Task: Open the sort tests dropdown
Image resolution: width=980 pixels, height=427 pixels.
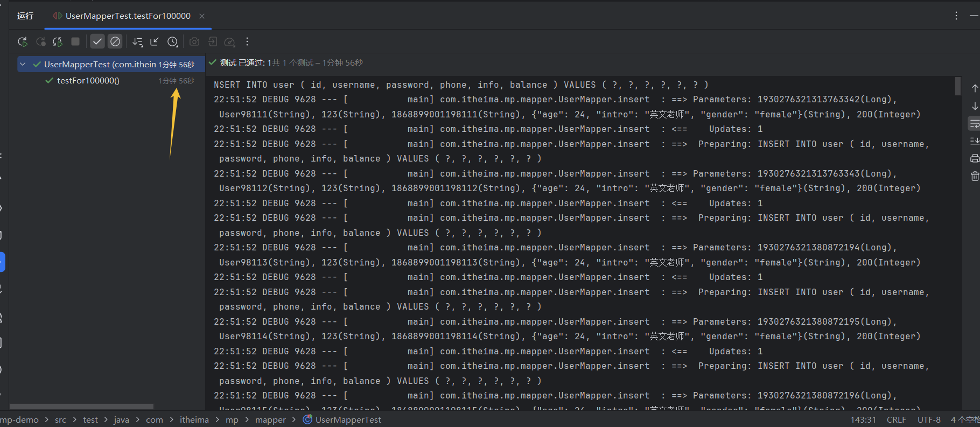Action: coord(137,41)
